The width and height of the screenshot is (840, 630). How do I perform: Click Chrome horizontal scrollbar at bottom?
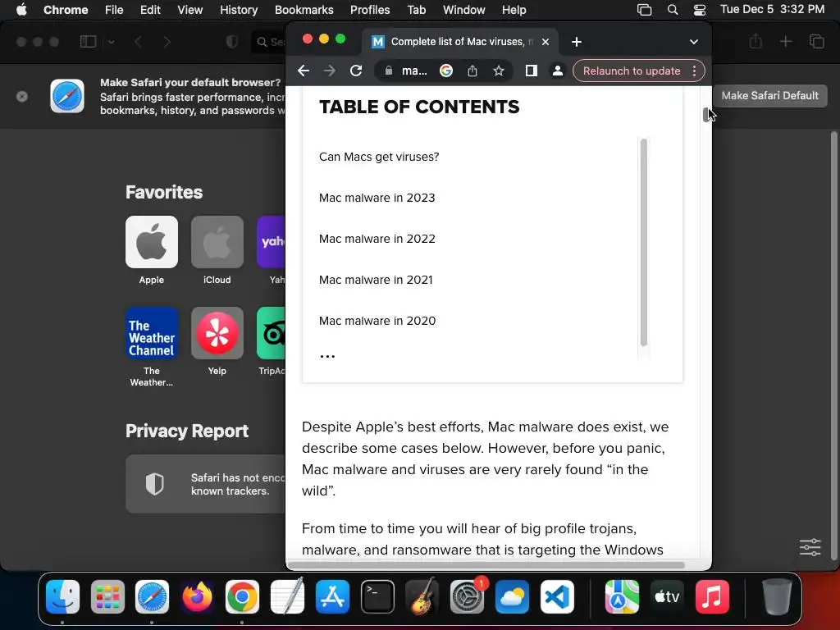(x=486, y=565)
